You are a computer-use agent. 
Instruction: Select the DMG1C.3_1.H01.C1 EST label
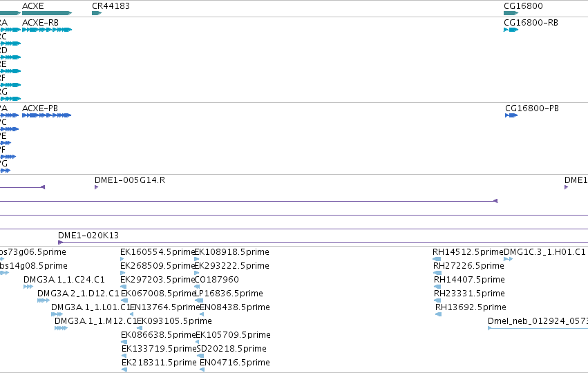(544, 252)
